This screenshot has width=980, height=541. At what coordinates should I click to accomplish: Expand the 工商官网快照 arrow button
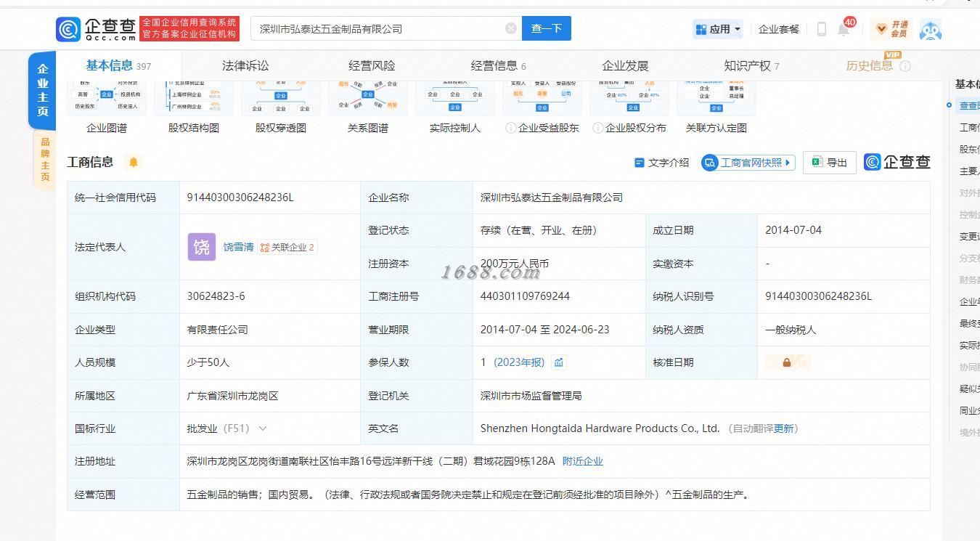(748, 163)
